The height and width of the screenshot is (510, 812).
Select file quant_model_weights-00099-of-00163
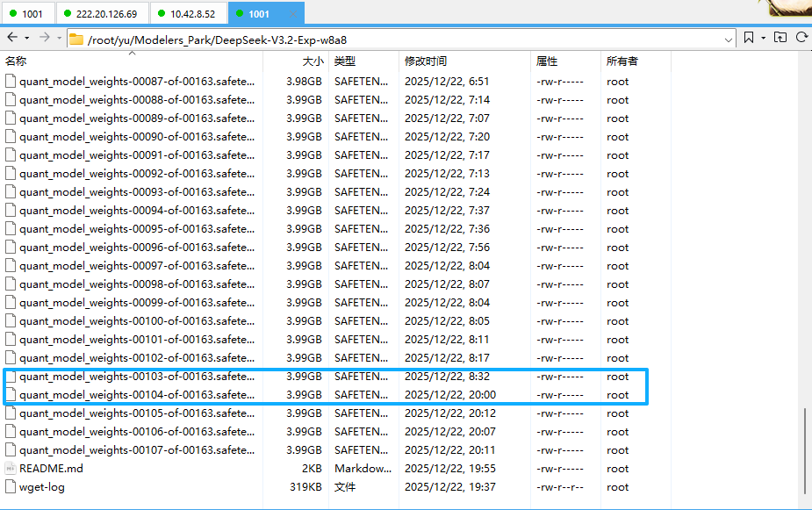(x=137, y=302)
